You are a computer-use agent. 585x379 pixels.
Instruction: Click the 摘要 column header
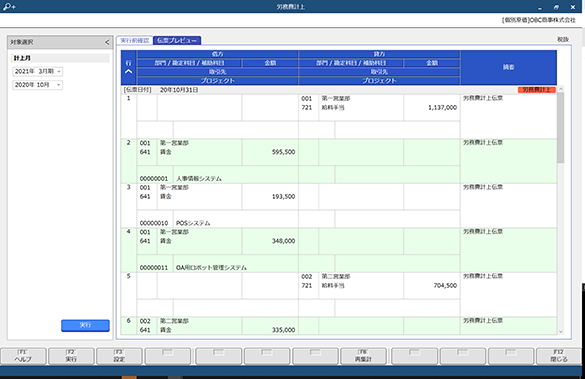click(x=508, y=68)
